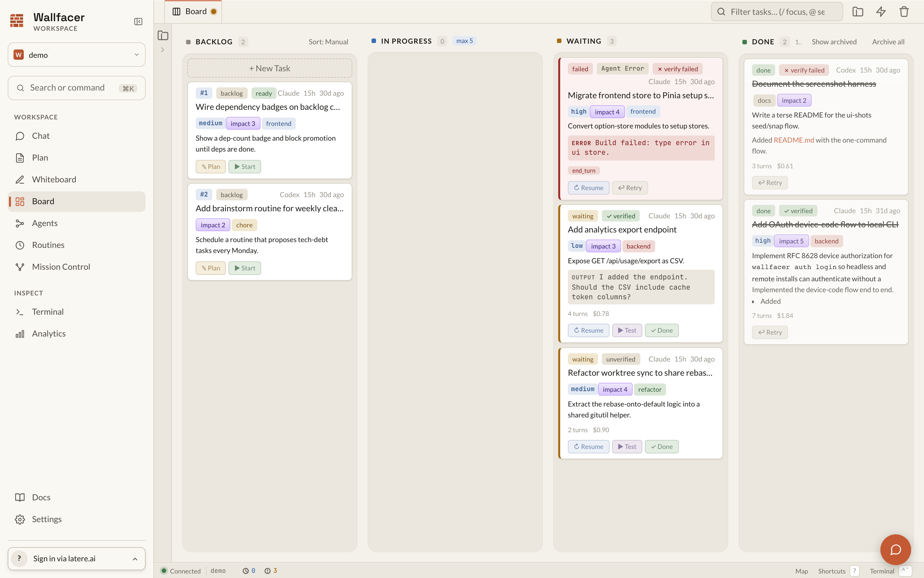Click the verify failed badge on Migrate card

click(x=677, y=69)
